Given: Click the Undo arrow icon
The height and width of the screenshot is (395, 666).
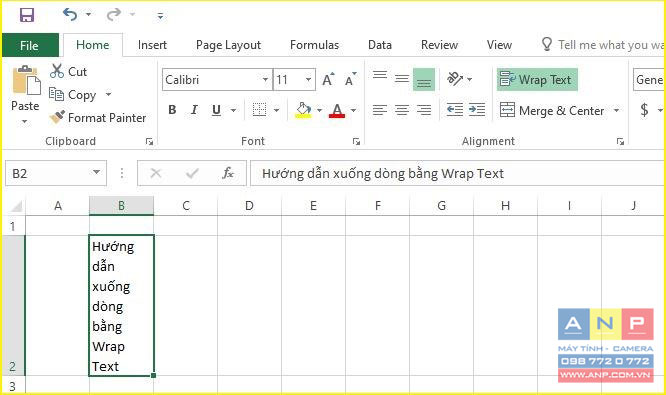Looking at the screenshot, I should (70, 15).
